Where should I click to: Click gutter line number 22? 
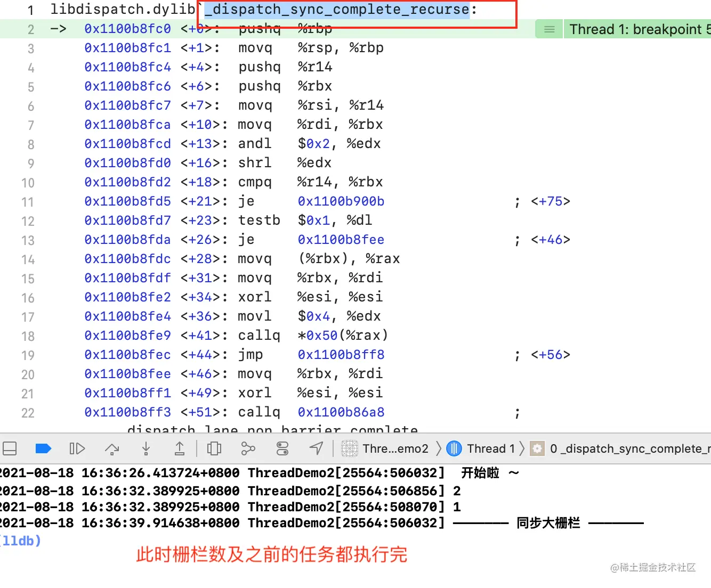28,413
